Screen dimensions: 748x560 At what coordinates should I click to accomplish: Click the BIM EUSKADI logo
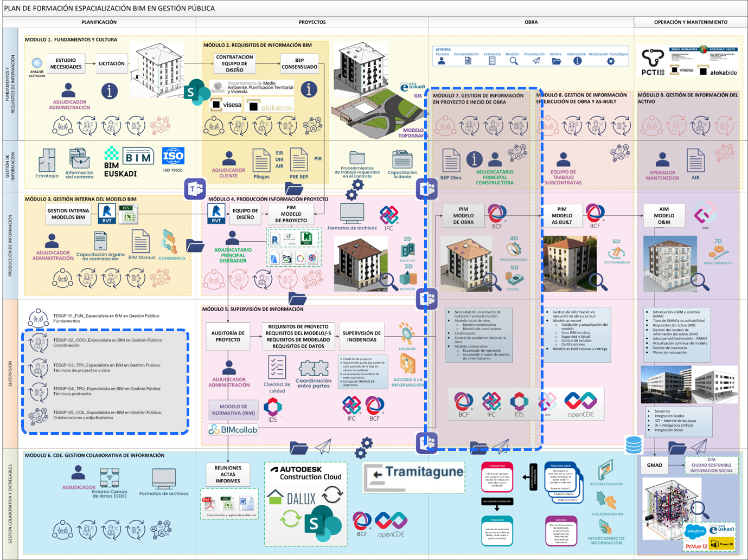(x=120, y=162)
